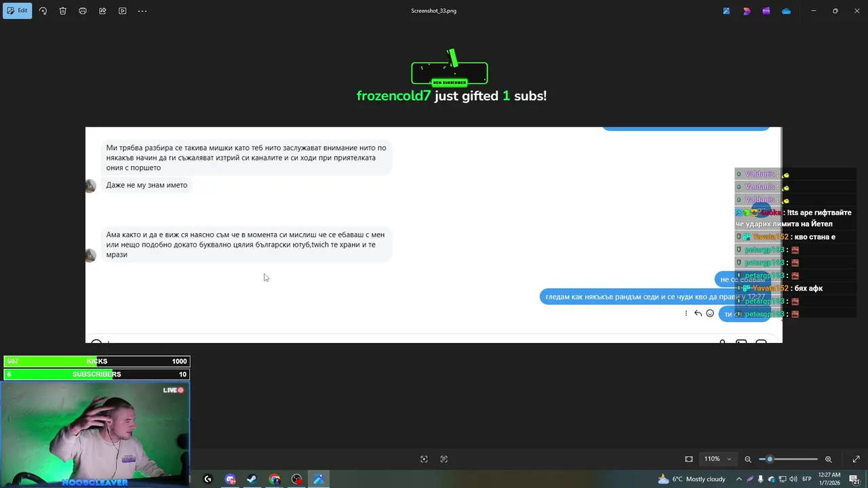Image resolution: width=868 pixels, height=488 pixels.
Task: Open the 110% zoom level dropdown
Action: coord(717,459)
